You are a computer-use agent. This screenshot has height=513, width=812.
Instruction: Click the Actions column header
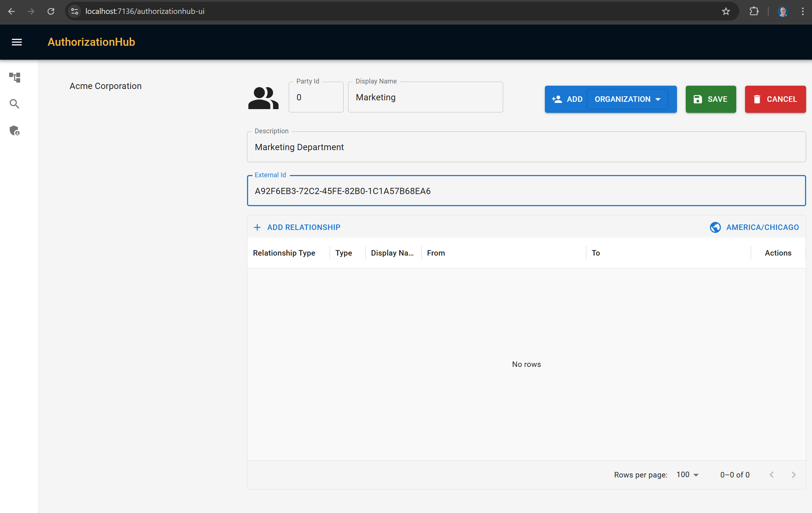[x=778, y=253]
